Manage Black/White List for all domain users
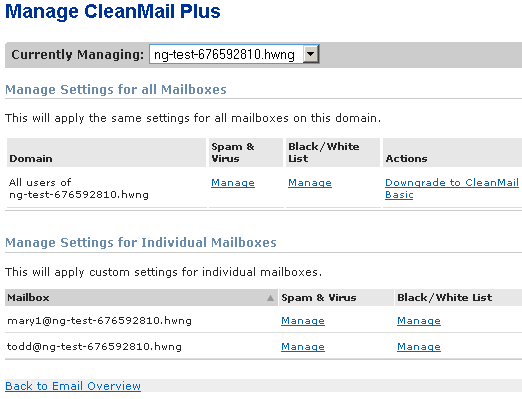 (310, 183)
